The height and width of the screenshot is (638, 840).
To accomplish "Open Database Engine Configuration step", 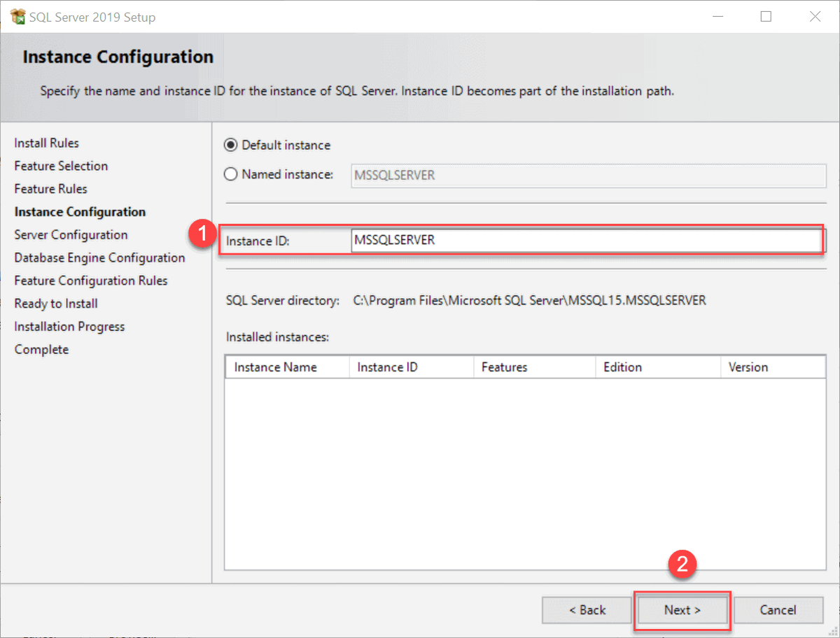I will pyautogui.click(x=99, y=257).
